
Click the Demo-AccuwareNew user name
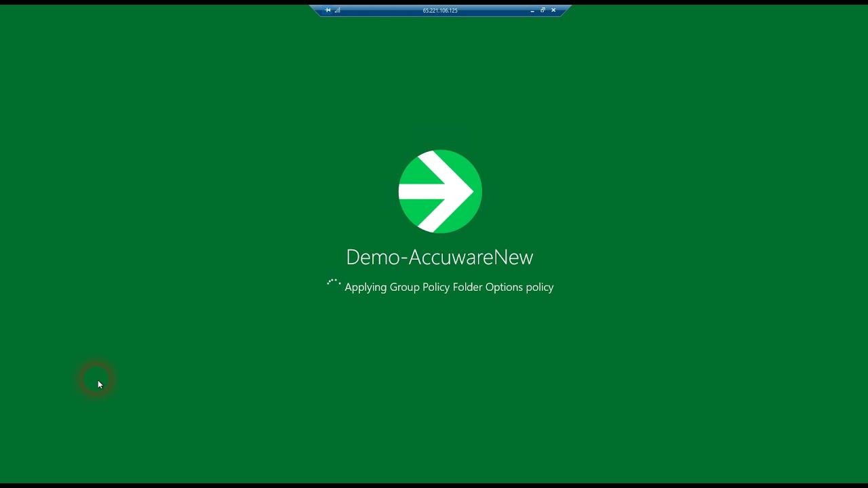tap(439, 257)
